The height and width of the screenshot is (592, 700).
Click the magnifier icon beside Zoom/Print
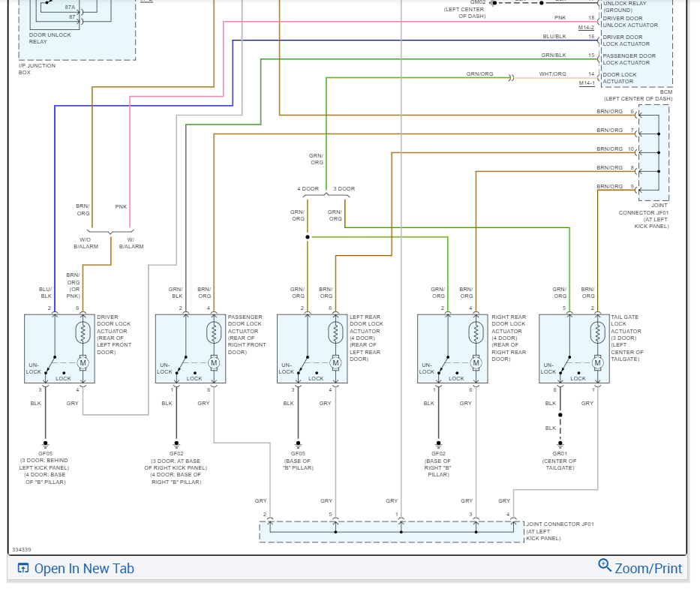coord(605,565)
